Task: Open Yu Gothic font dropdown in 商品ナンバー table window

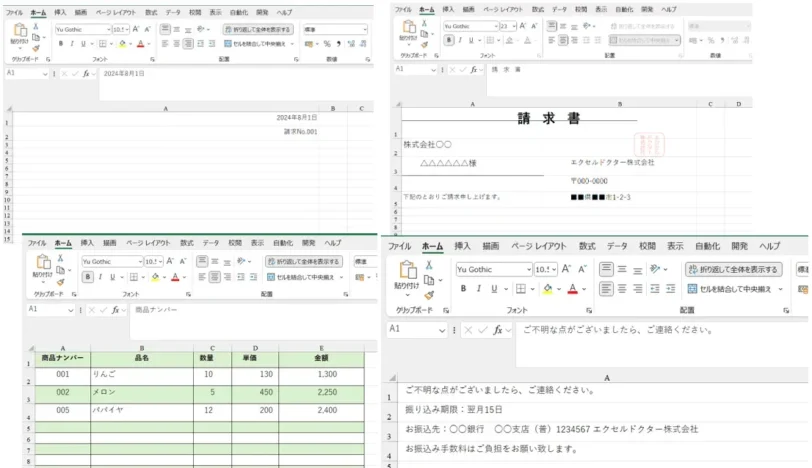Action: click(140, 261)
